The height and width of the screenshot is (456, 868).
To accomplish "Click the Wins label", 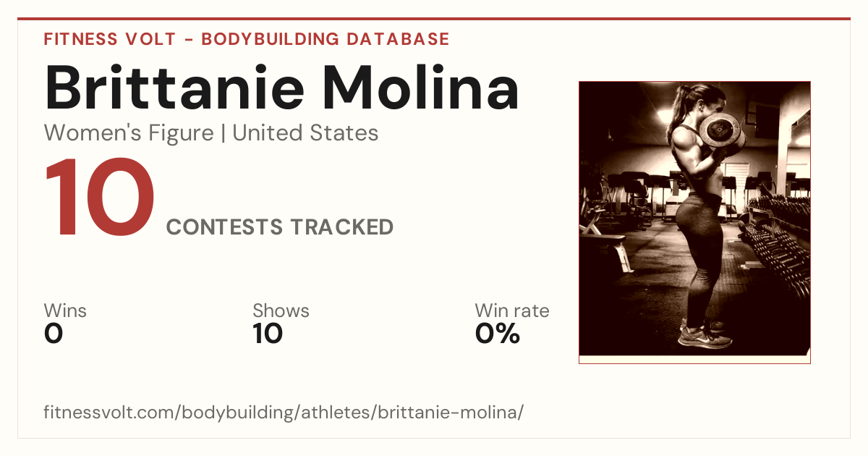I will [65, 311].
